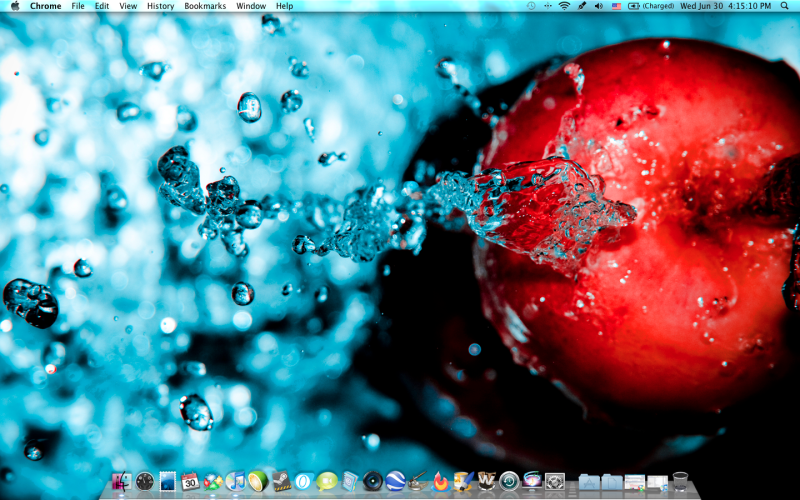Viewport: 800px width, 500px height.
Task: Open the battery Charged status menu
Action: coord(651,6)
